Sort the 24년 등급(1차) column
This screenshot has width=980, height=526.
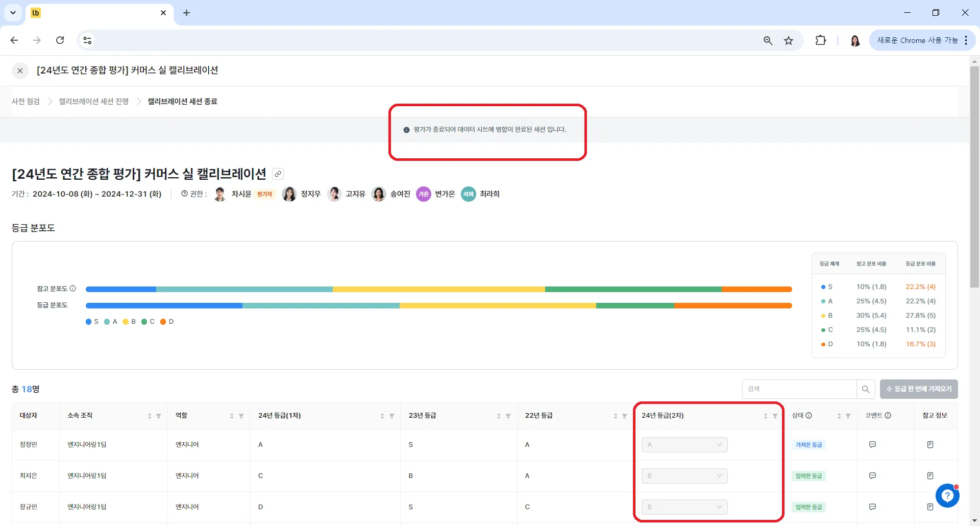click(x=382, y=416)
